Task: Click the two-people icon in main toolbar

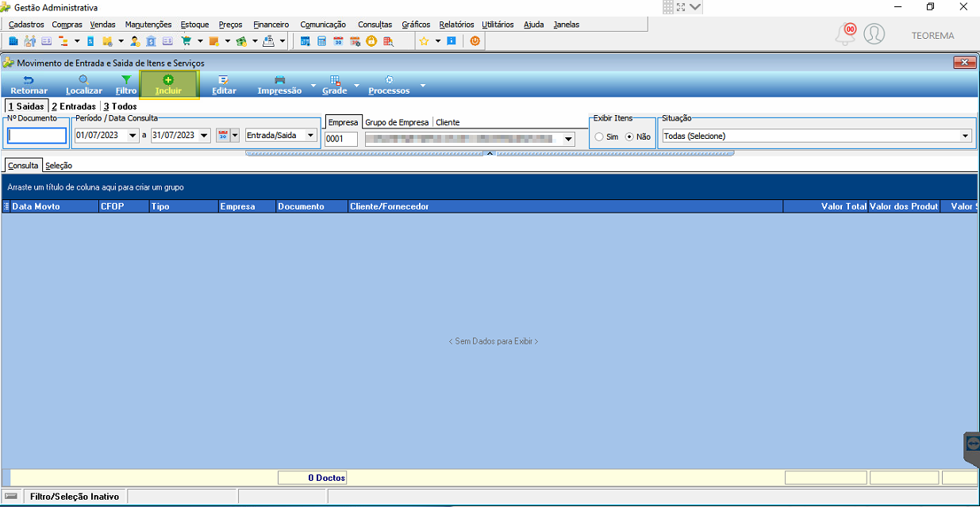Action: tap(29, 40)
